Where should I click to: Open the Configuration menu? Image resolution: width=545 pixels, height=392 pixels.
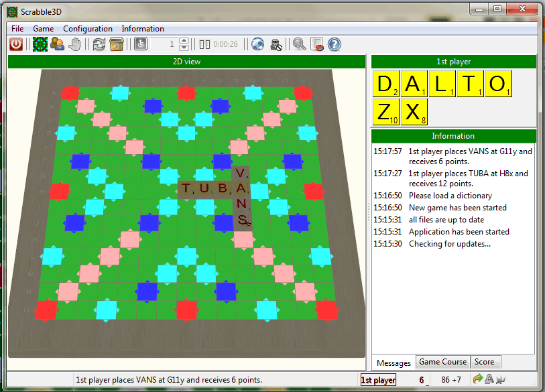coord(88,29)
